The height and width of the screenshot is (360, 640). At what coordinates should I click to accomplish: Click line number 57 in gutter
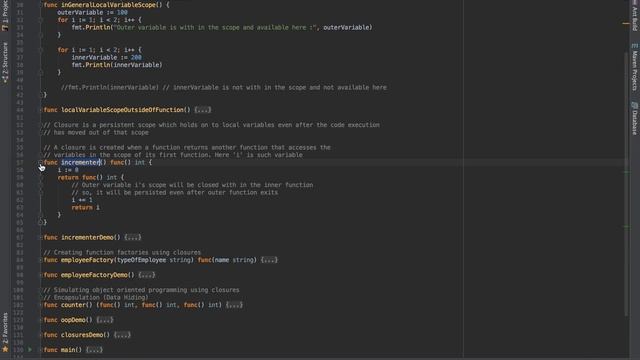(x=20, y=162)
